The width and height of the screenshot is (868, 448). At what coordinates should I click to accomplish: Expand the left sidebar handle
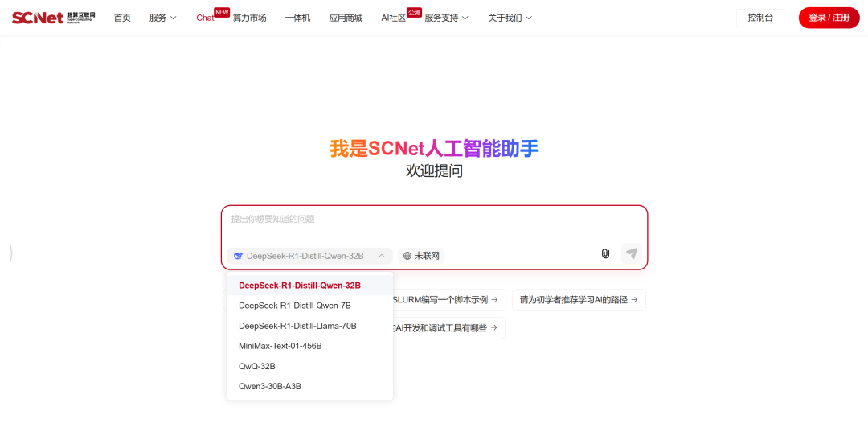[10, 253]
